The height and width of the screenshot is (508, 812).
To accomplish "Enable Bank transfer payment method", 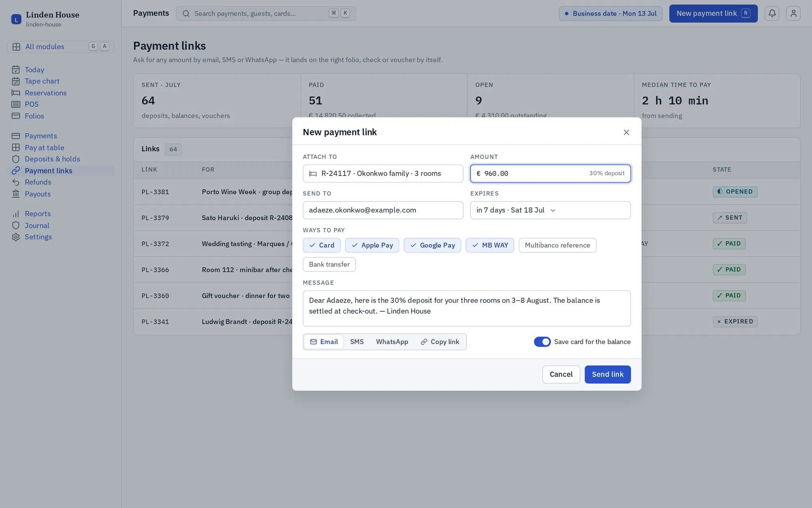I will pos(329,265).
